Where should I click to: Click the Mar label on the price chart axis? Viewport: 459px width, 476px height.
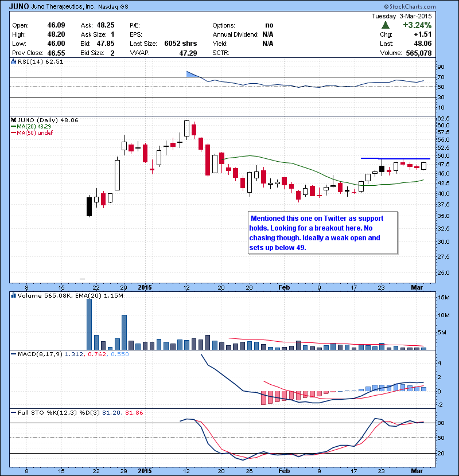tap(417, 287)
